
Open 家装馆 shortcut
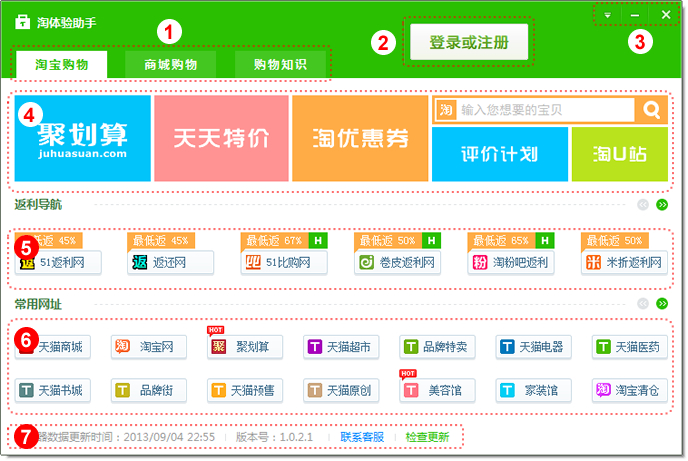click(534, 390)
